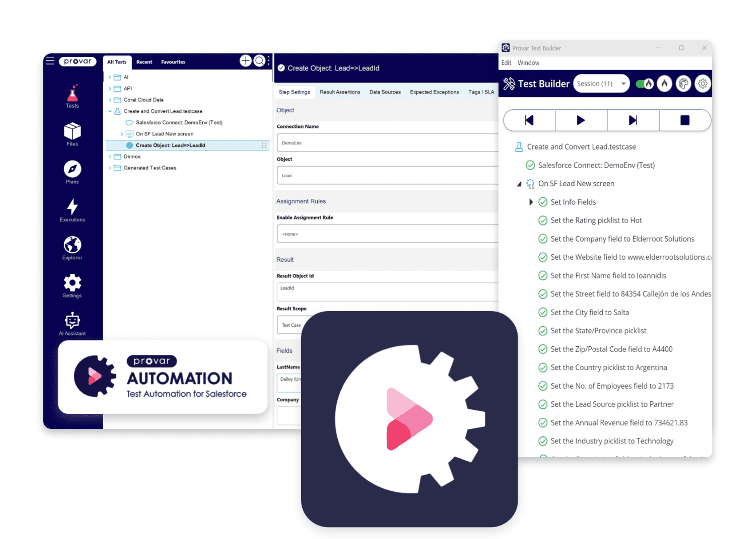Open the Plans section in sidebar
Viewport: 756px width, 539px height.
[72, 172]
